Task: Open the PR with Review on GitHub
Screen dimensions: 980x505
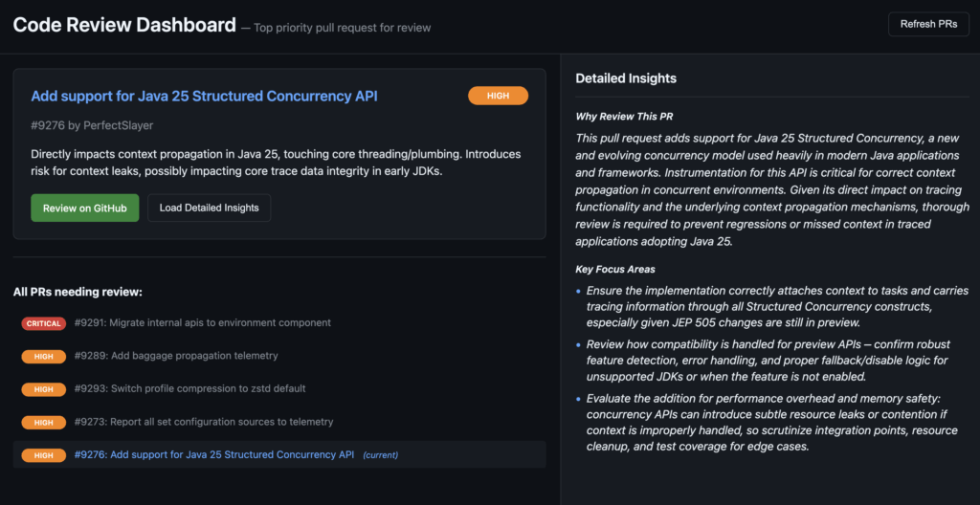Action: point(85,209)
